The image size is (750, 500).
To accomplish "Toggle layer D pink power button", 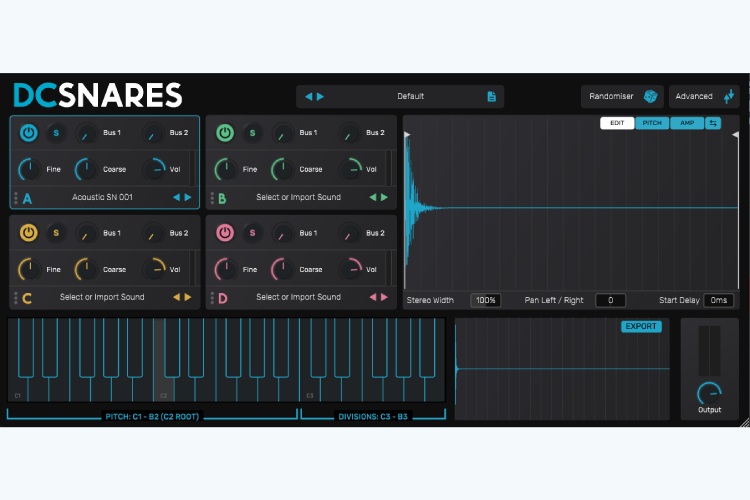I will (225, 233).
